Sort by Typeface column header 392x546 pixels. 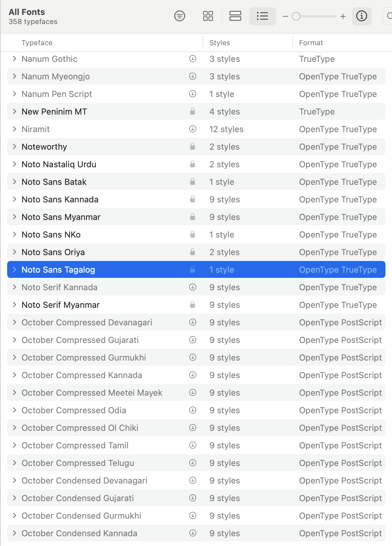[37, 43]
